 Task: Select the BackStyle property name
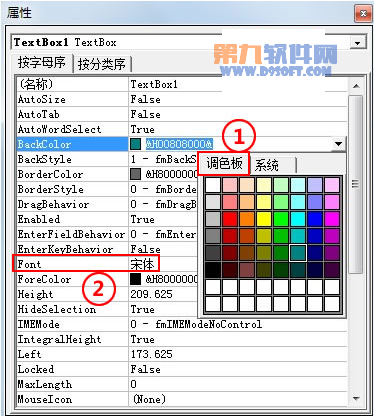(45, 159)
